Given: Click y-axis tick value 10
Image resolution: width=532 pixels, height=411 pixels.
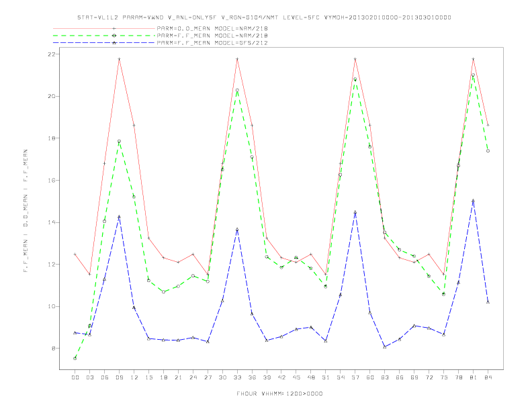Looking at the screenshot, I should coord(52,306).
